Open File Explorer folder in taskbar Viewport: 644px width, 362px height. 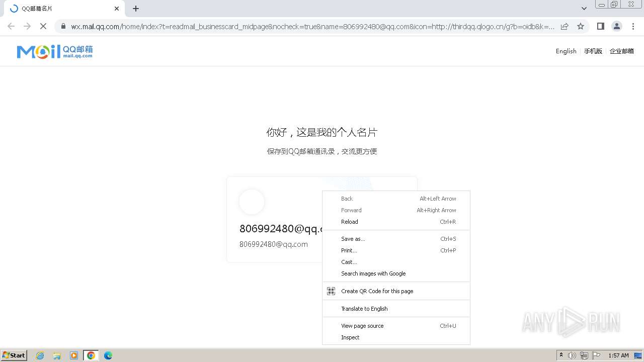57,355
